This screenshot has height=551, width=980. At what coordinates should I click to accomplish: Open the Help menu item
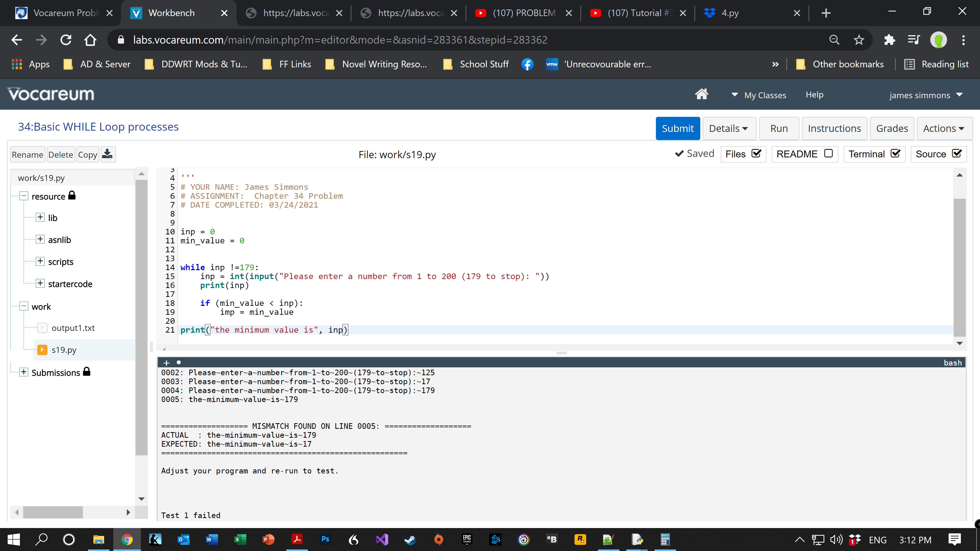point(814,95)
